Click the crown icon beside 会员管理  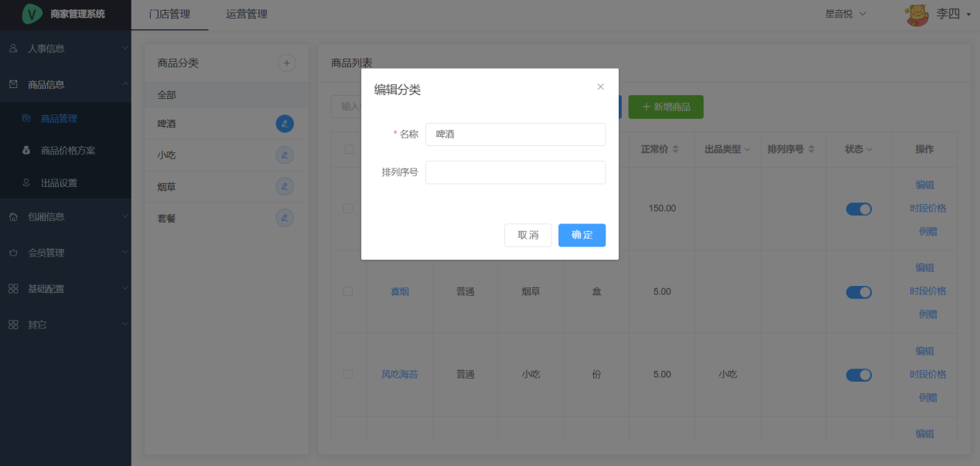13,253
